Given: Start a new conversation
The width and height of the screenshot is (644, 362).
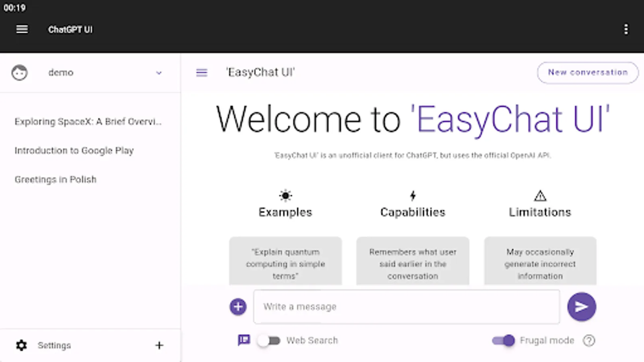Looking at the screenshot, I should (588, 72).
